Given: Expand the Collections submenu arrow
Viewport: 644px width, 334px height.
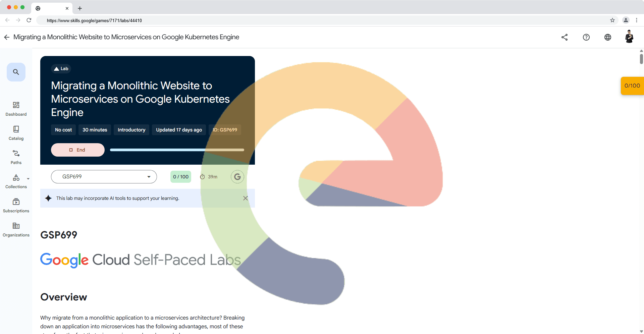Looking at the screenshot, I should (x=28, y=179).
